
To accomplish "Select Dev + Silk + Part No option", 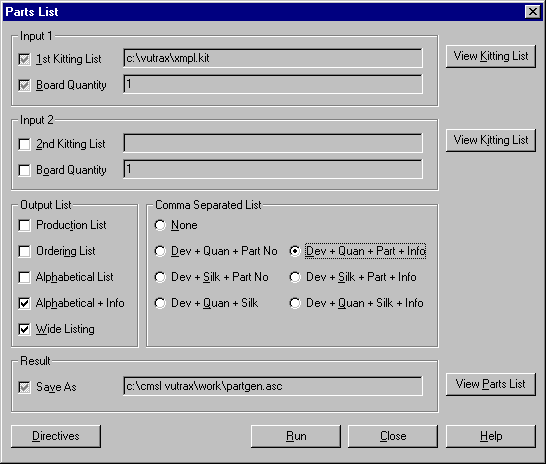I will click(x=160, y=277).
